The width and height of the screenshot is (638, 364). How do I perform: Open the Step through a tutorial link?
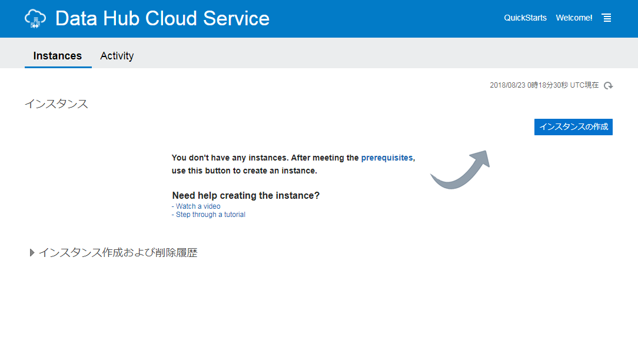pos(210,214)
